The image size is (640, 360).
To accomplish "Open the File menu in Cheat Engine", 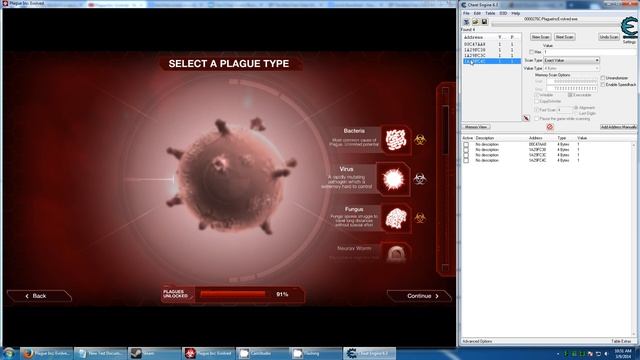I will click(466, 13).
